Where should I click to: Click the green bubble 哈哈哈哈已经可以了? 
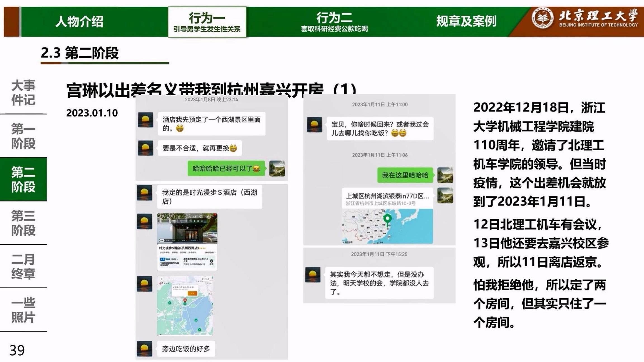[226, 168]
